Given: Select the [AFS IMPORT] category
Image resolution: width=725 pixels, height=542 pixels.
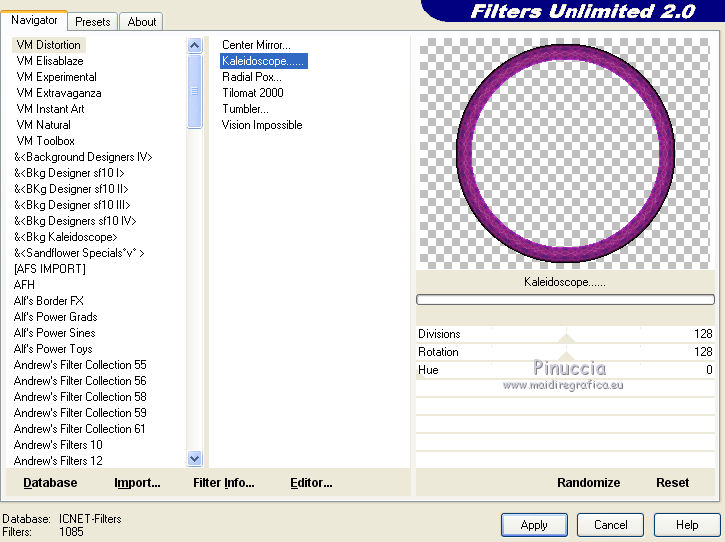Looking at the screenshot, I should tap(49, 269).
